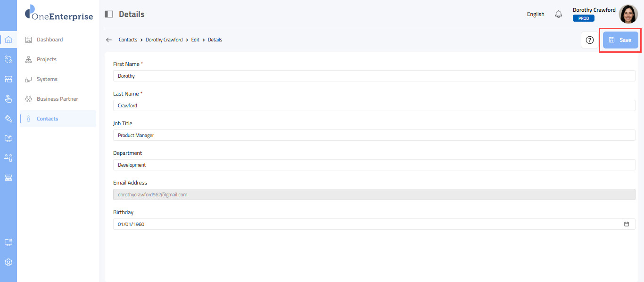Screen dimensions: 644x282
Task: Save the contact details
Action: 620,40
